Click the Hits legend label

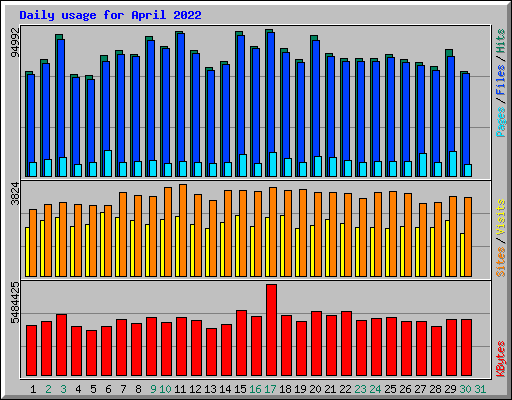(501, 41)
